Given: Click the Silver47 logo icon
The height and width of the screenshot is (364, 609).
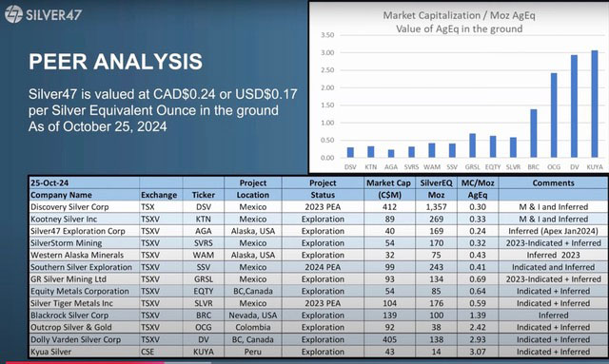Looking at the screenshot, I should [x=13, y=14].
